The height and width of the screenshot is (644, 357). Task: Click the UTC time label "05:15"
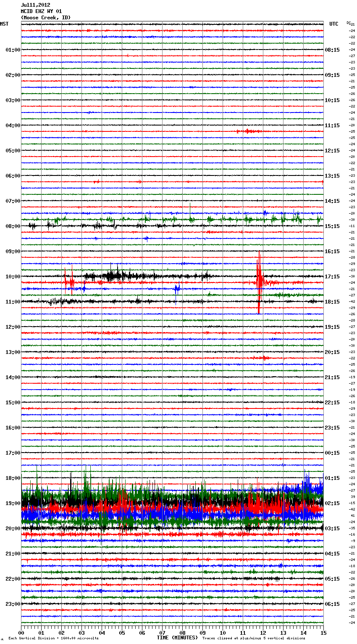tap(332, 579)
